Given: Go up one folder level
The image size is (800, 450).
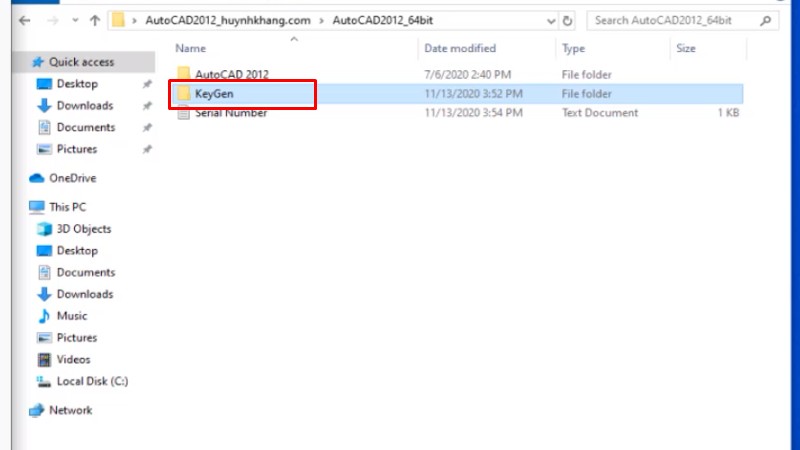Looking at the screenshot, I should click(x=94, y=20).
